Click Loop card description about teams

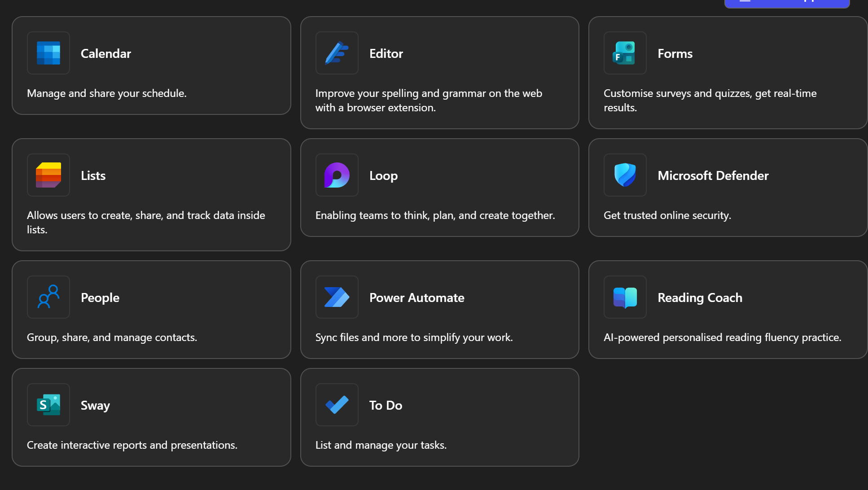435,215
